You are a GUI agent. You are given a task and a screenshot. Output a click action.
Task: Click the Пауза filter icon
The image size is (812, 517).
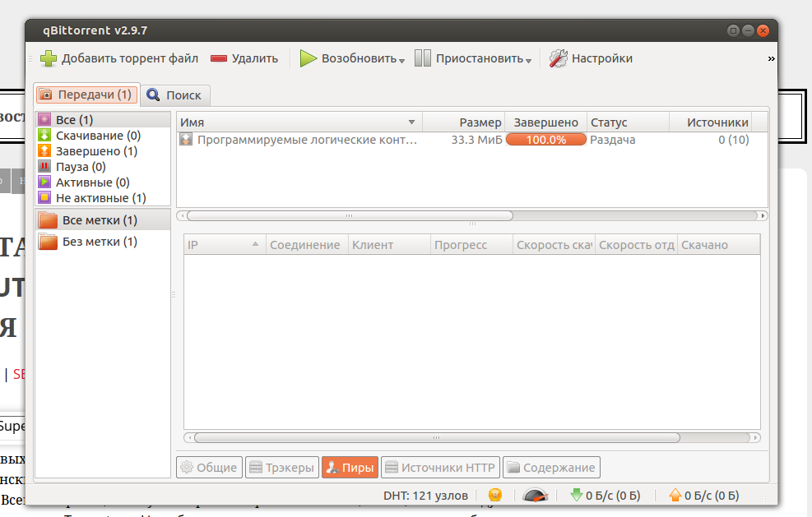click(x=44, y=166)
